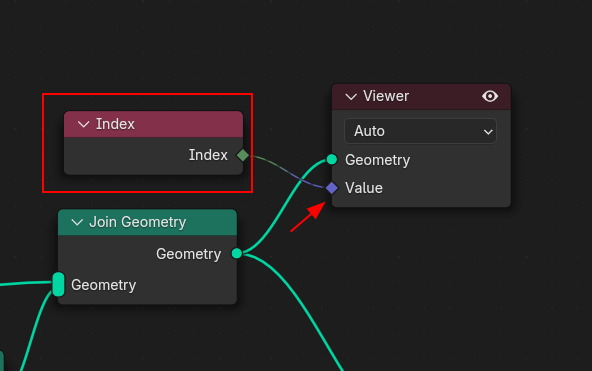Click Join Geometry output Geometry socket
The width and height of the screenshot is (592, 371).
[237, 253]
